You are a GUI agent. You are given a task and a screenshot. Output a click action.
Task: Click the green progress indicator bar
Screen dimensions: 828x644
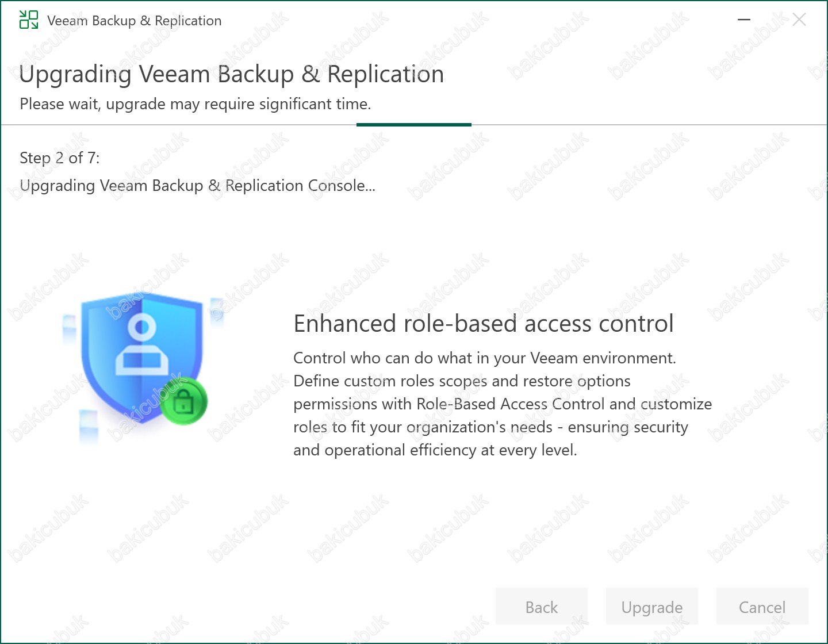(413, 125)
